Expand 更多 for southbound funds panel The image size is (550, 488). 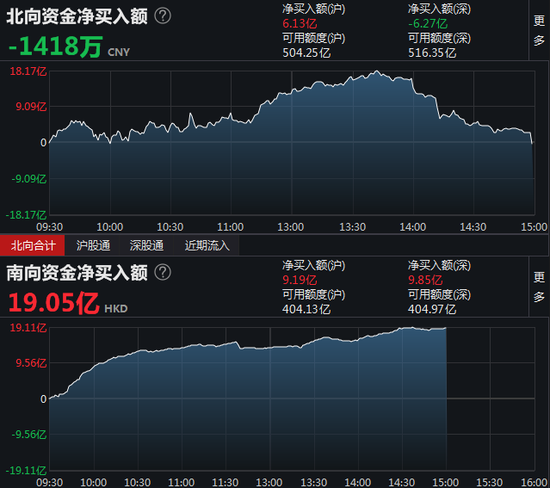(x=539, y=287)
